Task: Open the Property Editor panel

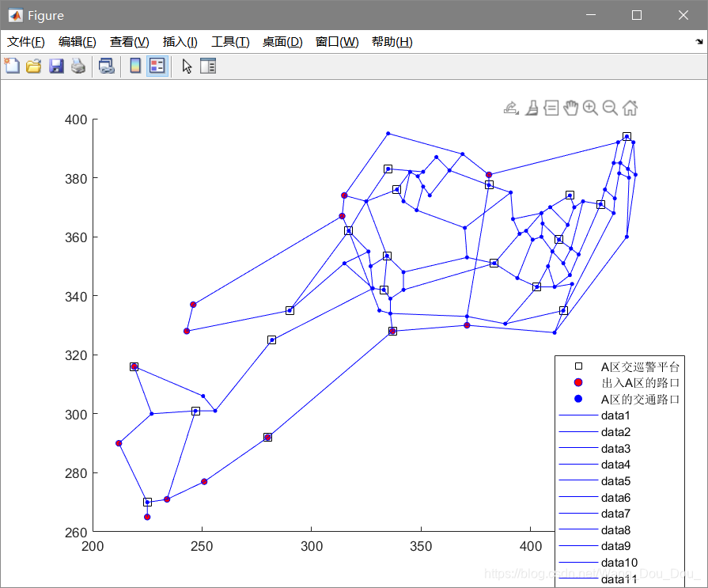Action: click(207, 66)
